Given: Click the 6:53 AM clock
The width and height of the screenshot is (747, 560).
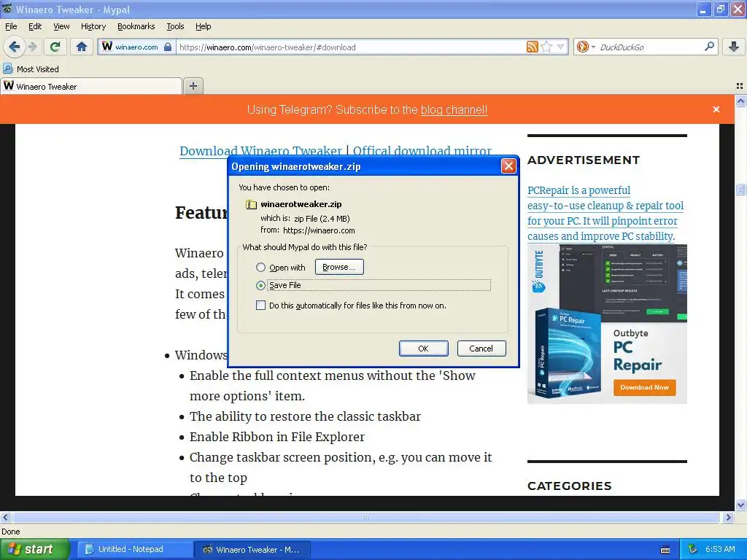Looking at the screenshot, I should pyautogui.click(x=720, y=549).
